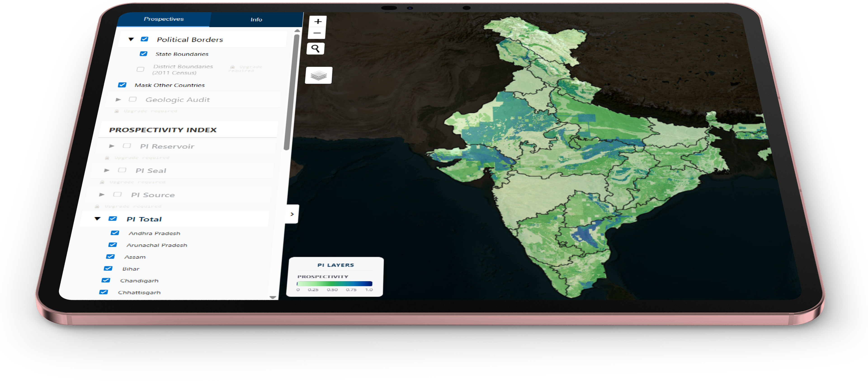868x381 pixels.
Task: Select the 'Chandigarh' label
Action: coord(139,281)
